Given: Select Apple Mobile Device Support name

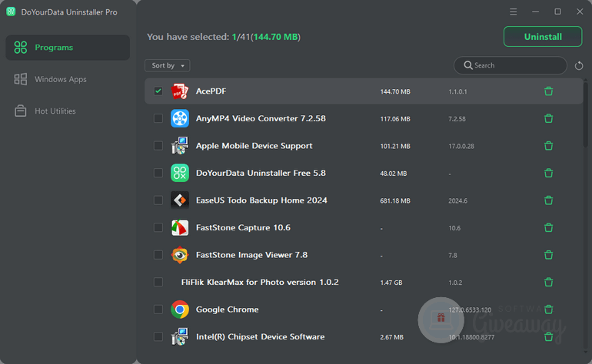Looking at the screenshot, I should (x=254, y=146).
